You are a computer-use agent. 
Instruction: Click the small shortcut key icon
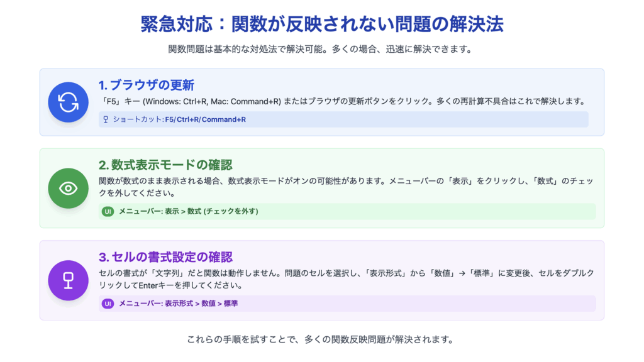(106, 119)
